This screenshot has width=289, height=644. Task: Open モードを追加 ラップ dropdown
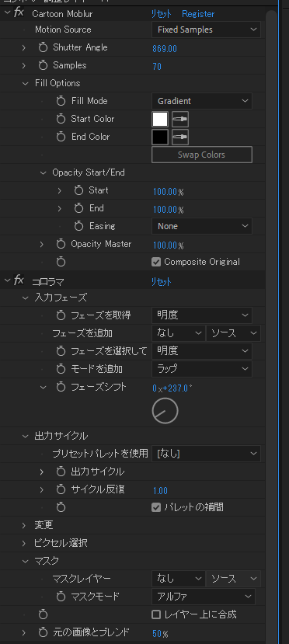coord(202,369)
